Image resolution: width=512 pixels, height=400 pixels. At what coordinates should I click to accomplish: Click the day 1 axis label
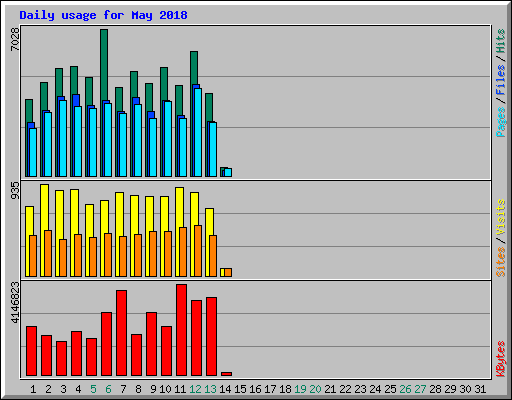(x=33, y=389)
